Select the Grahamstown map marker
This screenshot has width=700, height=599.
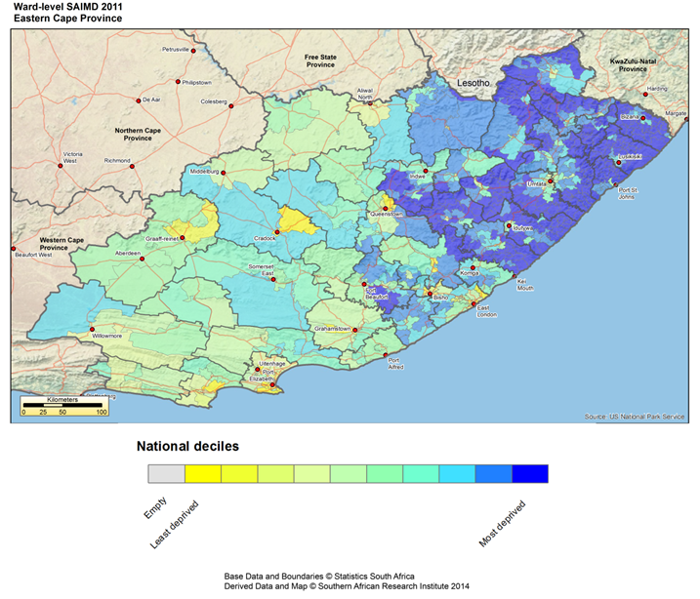click(x=355, y=330)
